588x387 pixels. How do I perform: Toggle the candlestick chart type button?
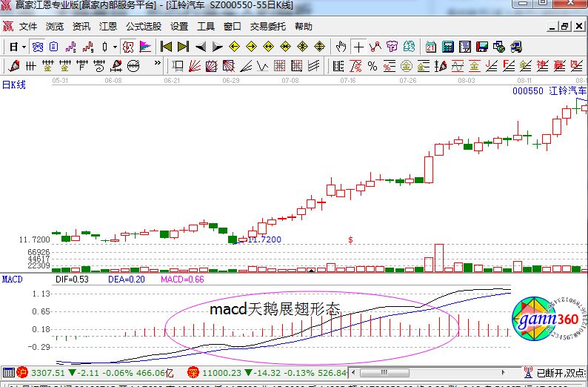[105, 47]
